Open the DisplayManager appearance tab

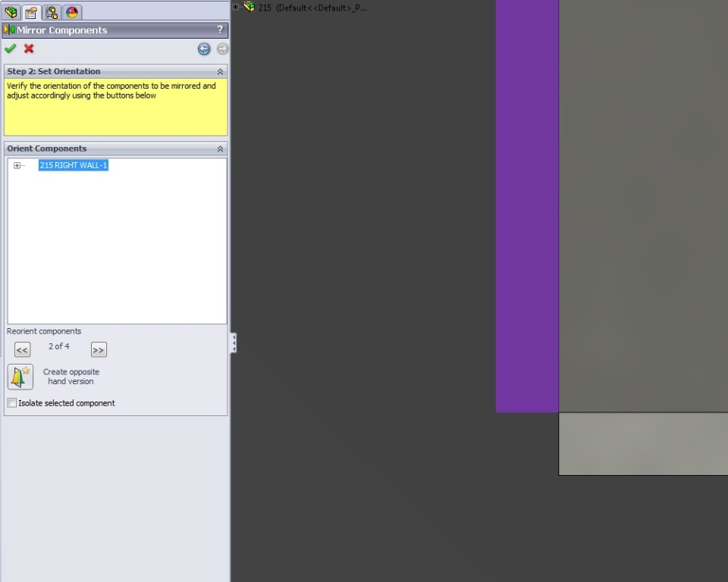[72, 13]
